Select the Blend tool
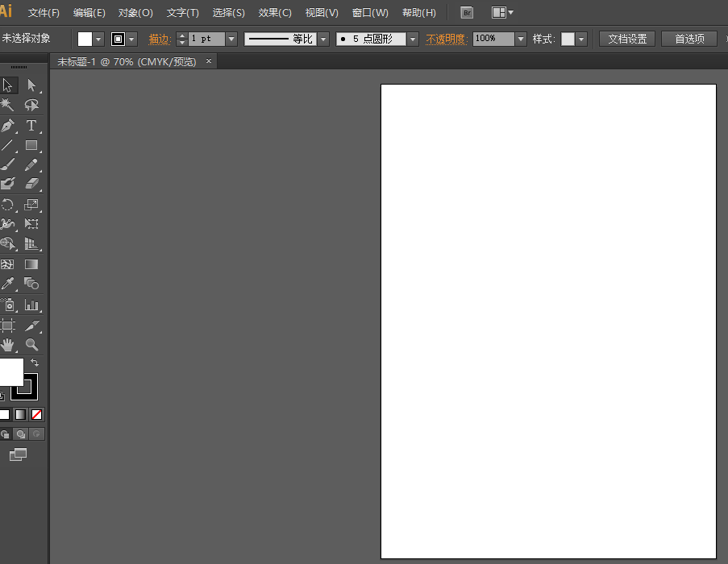 pyautogui.click(x=31, y=284)
